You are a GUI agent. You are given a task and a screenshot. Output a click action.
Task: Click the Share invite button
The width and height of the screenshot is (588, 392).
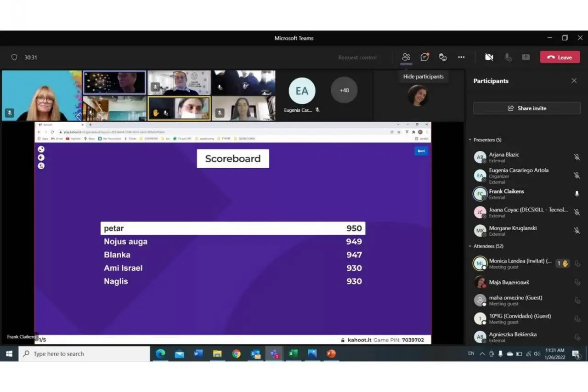[527, 108]
